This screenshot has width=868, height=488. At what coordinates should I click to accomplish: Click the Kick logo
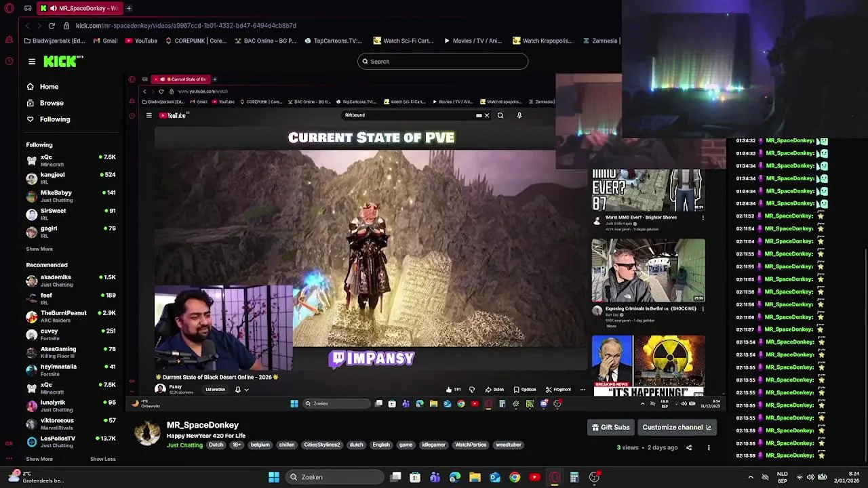click(x=63, y=62)
